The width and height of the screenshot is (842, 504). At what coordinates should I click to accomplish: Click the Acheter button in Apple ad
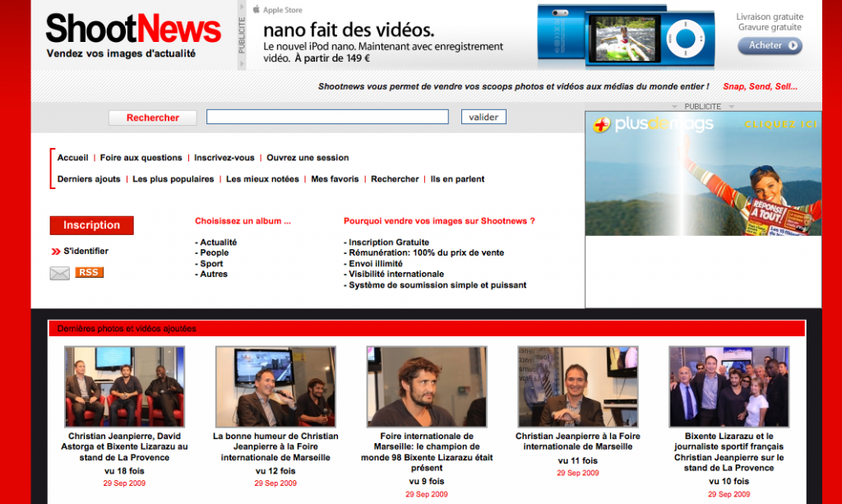click(x=770, y=45)
